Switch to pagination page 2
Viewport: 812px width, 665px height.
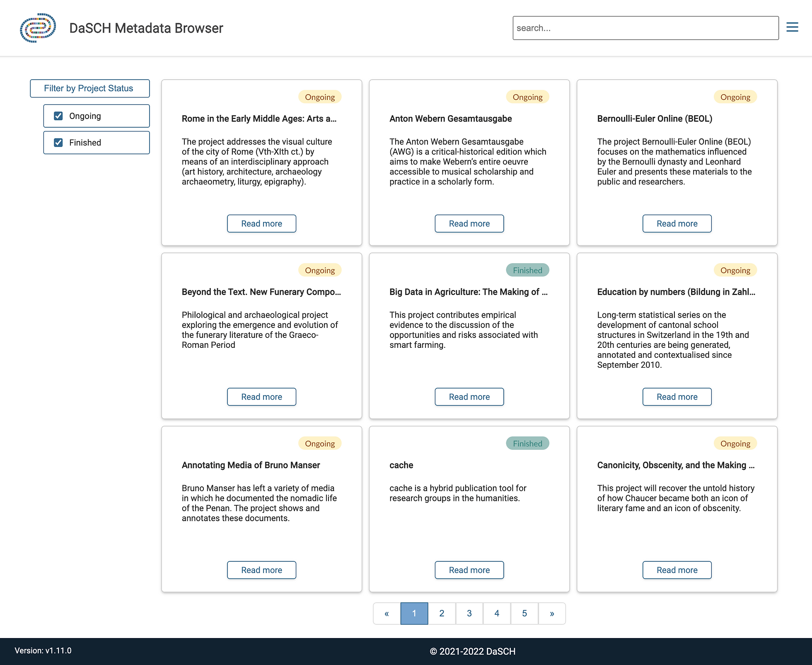click(442, 614)
